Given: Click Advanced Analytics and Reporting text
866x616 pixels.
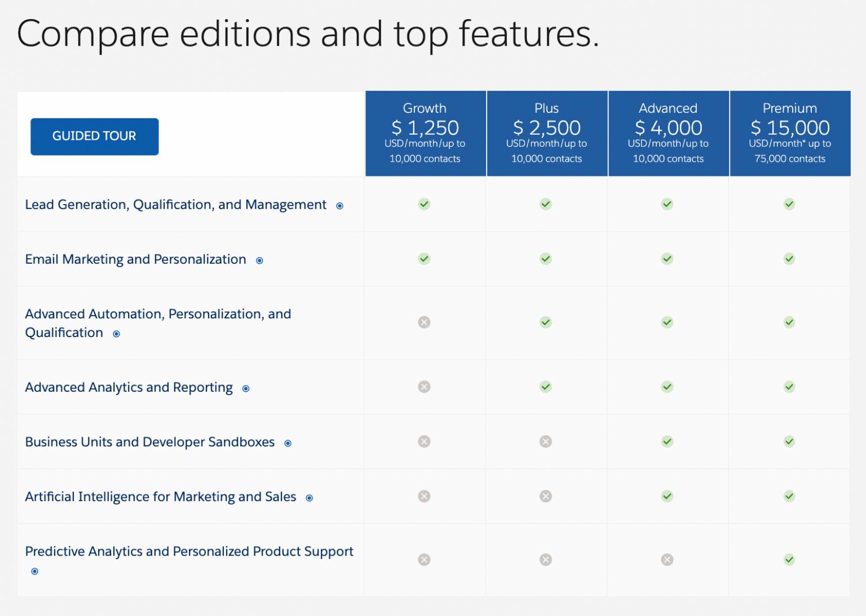Looking at the screenshot, I should [129, 387].
